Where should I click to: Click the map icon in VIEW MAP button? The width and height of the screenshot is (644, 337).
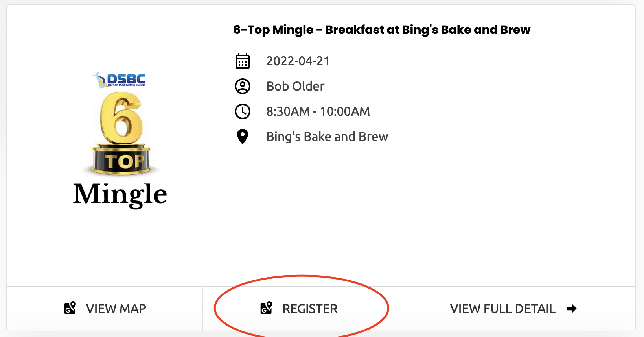point(70,308)
